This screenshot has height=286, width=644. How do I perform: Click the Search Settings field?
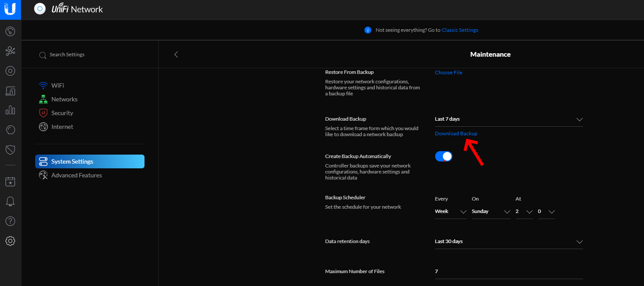(x=67, y=55)
